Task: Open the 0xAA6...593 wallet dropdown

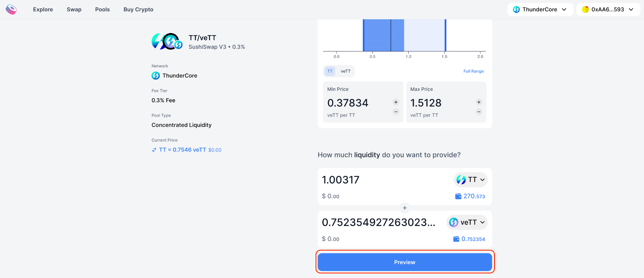Action: click(608, 9)
